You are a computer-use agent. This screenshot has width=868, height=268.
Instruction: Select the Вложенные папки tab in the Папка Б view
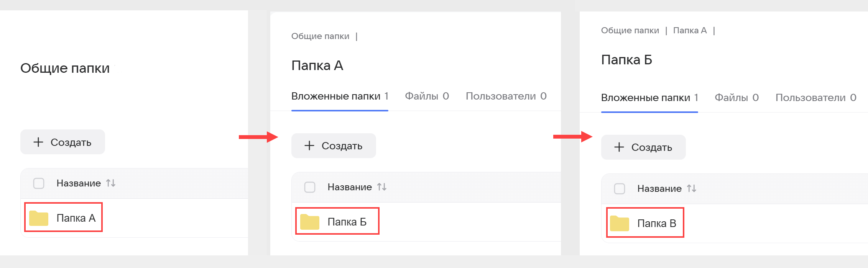click(x=649, y=98)
